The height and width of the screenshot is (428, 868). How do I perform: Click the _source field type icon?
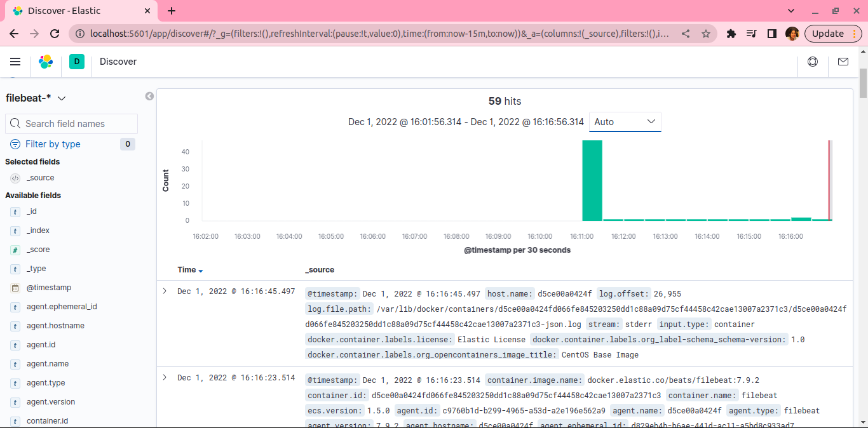[x=15, y=178]
